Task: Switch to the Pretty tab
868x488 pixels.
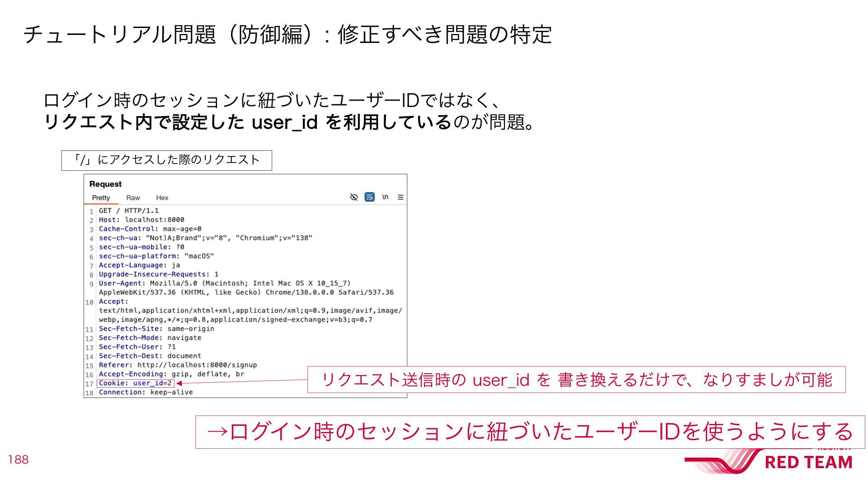Action: click(x=101, y=198)
